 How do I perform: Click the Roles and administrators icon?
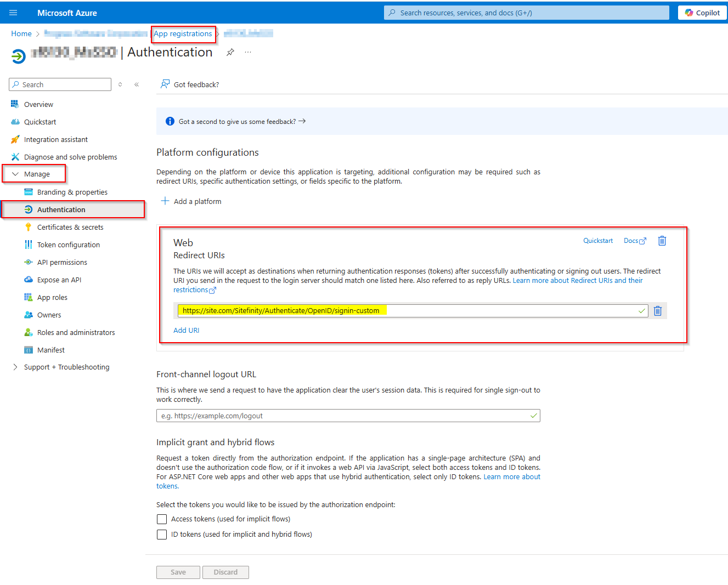coord(29,332)
